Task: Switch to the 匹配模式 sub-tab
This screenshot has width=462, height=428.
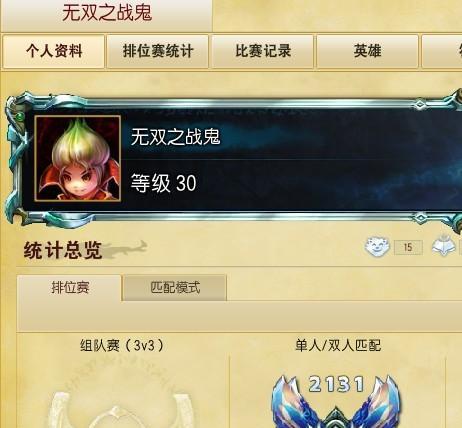Action: coord(175,288)
